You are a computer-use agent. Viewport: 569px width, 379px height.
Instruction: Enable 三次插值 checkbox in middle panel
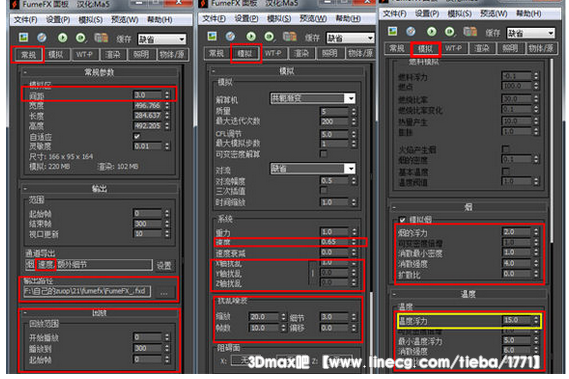(x=324, y=190)
